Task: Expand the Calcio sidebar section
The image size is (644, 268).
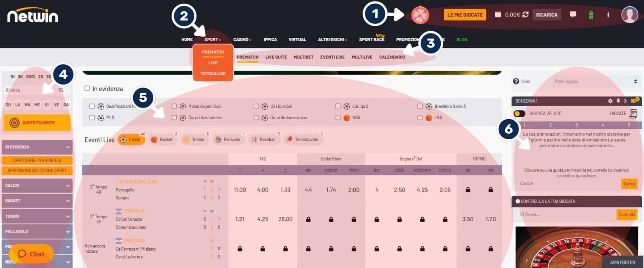Action: (x=37, y=186)
